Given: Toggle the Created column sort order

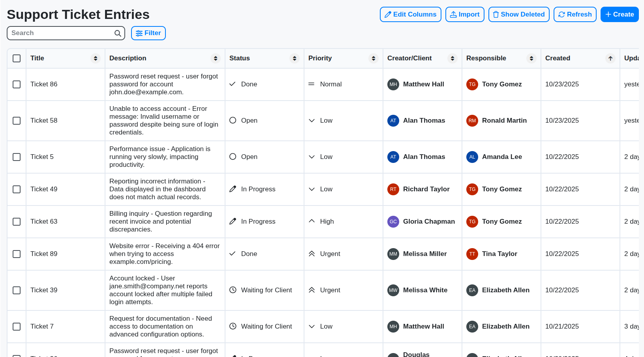Looking at the screenshot, I should pos(610,58).
